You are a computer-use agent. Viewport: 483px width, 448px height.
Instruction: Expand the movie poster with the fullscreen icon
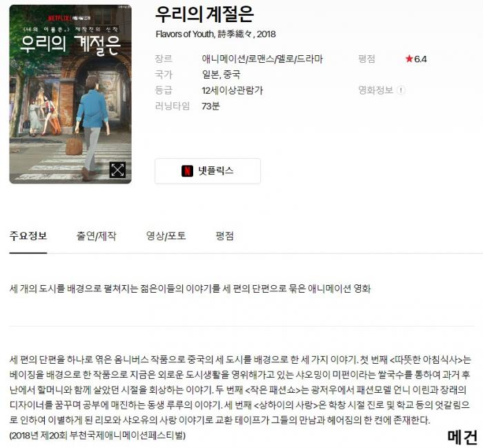click(x=117, y=170)
